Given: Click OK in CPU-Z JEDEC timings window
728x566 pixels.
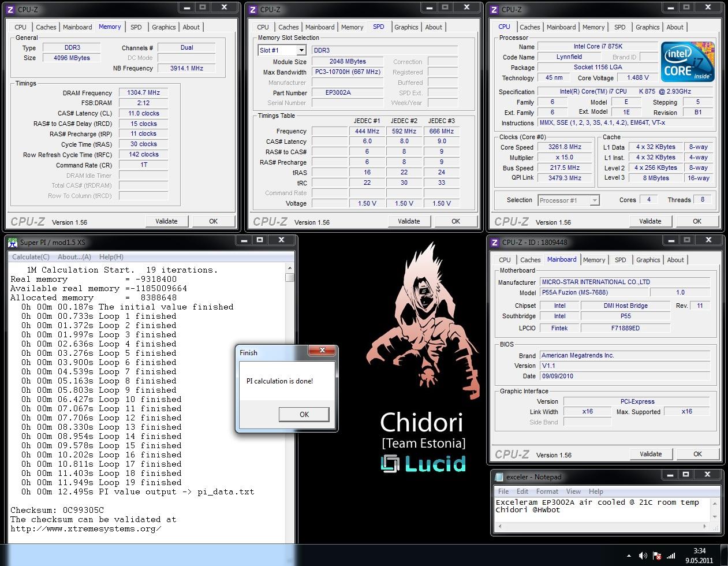Looking at the screenshot, I should pyautogui.click(x=456, y=221).
